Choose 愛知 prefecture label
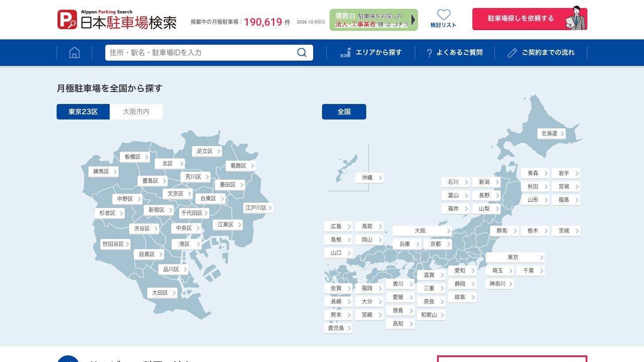This screenshot has width=644, height=362. (x=462, y=270)
